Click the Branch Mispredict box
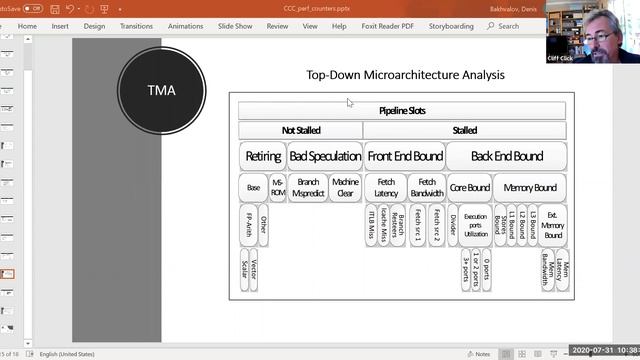This screenshot has height=360, width=640. coord(308,188)
